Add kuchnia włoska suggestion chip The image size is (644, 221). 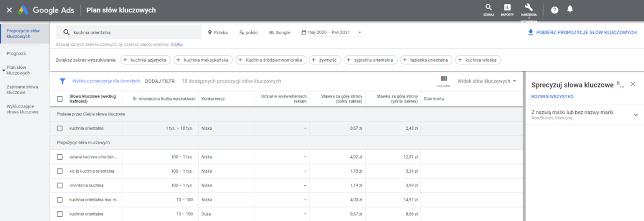[x=479, y=60]
